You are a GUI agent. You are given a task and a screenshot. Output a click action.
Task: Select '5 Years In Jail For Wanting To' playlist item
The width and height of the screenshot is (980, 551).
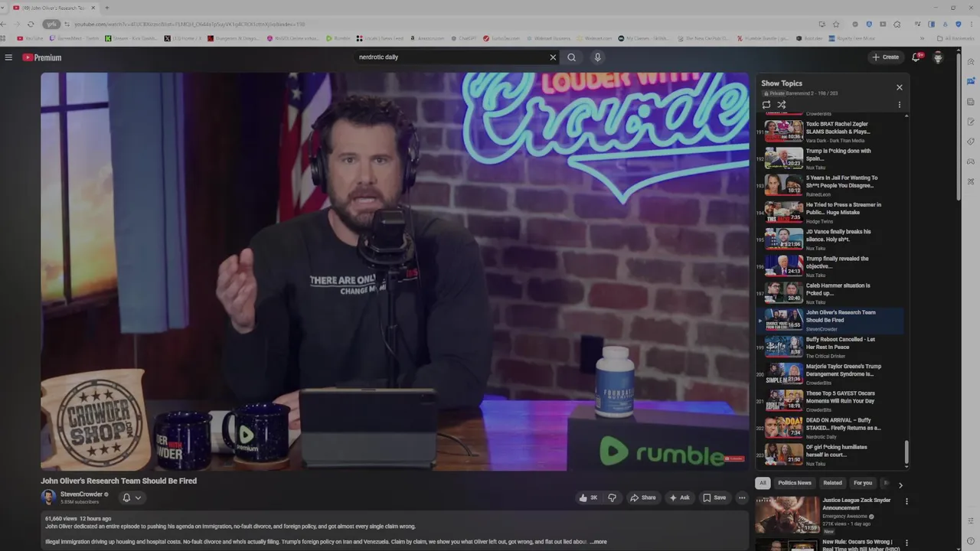pyautogui.click(x=830, y=184)
